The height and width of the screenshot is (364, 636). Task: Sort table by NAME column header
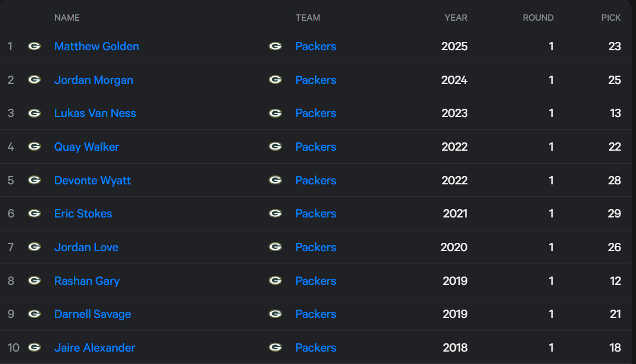click(x=67, y=18)
